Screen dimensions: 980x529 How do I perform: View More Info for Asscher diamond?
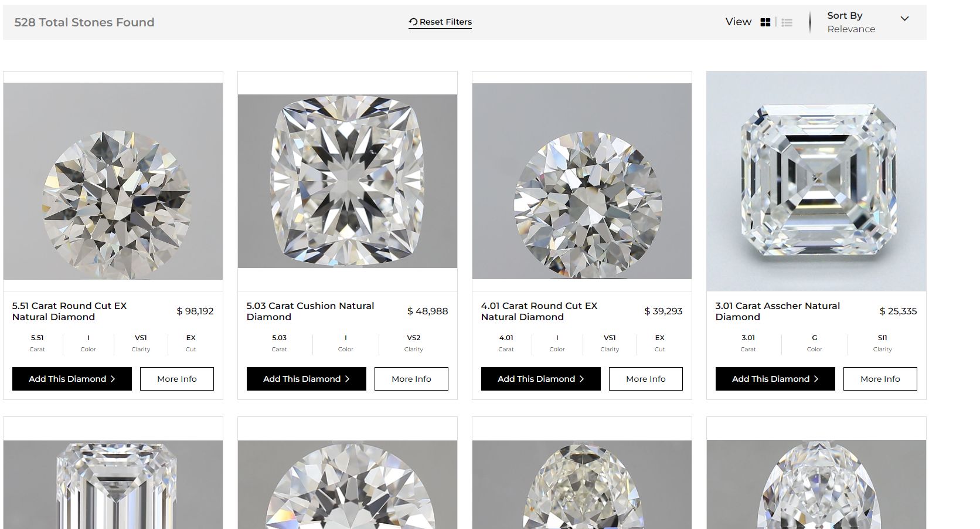click(880, 379)
